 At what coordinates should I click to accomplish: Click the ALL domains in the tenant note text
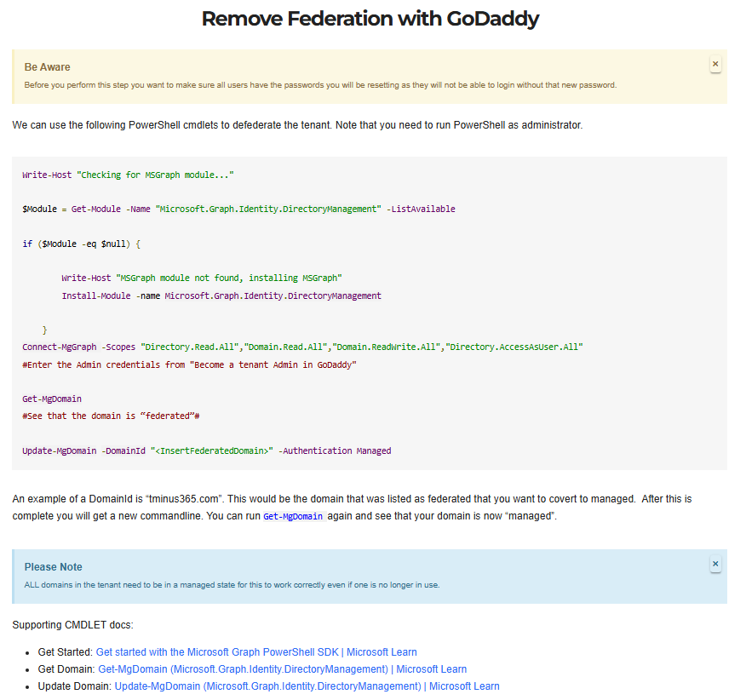pos(232,585)
